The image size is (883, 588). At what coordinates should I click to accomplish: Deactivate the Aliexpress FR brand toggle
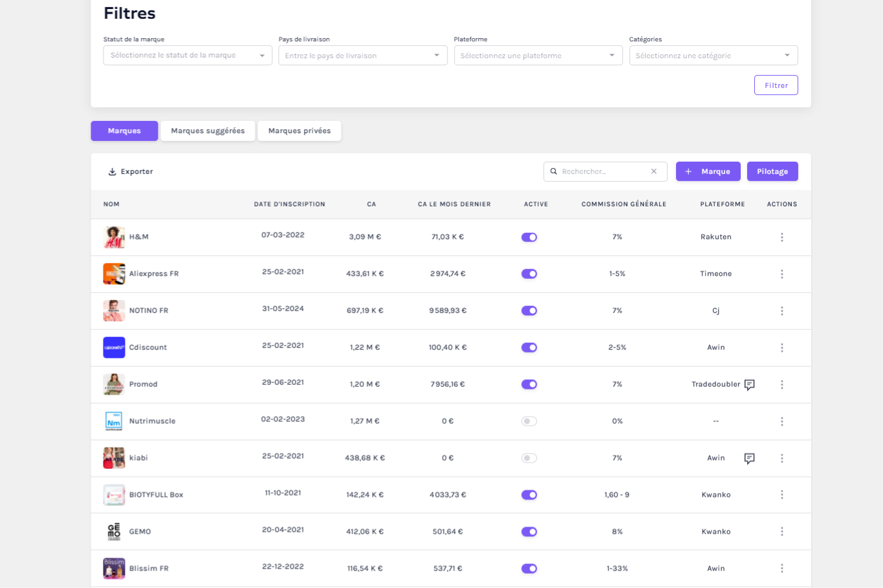(529, 274)
